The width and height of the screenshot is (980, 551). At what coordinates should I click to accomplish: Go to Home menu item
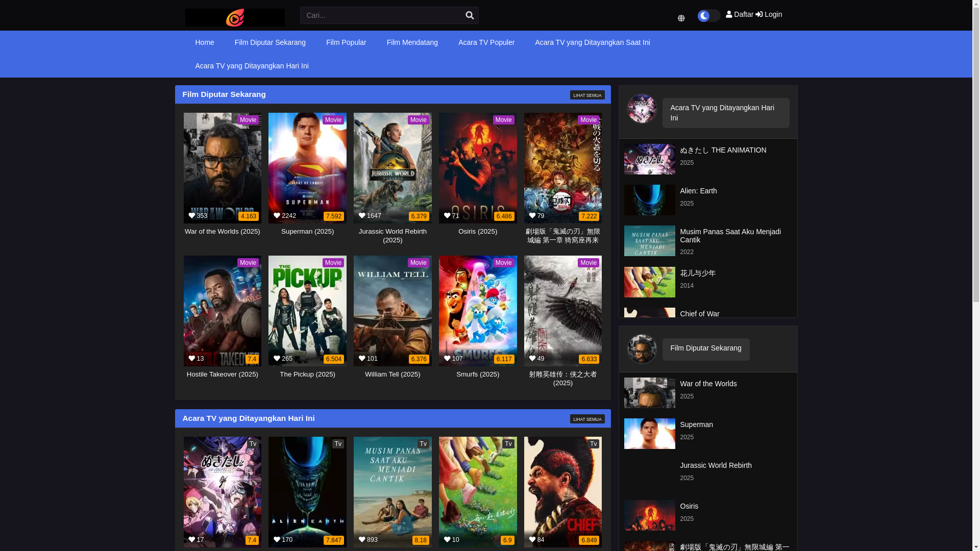click(205, 42)
